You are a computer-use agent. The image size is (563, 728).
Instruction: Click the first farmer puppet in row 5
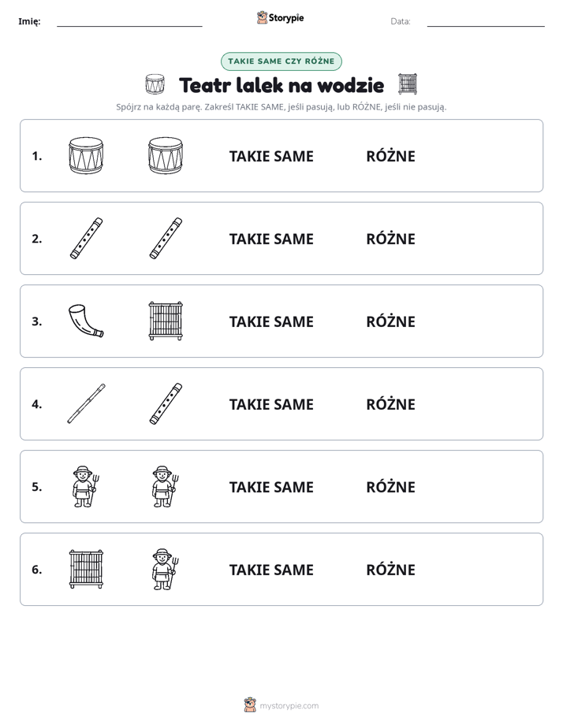pos(86,486)
